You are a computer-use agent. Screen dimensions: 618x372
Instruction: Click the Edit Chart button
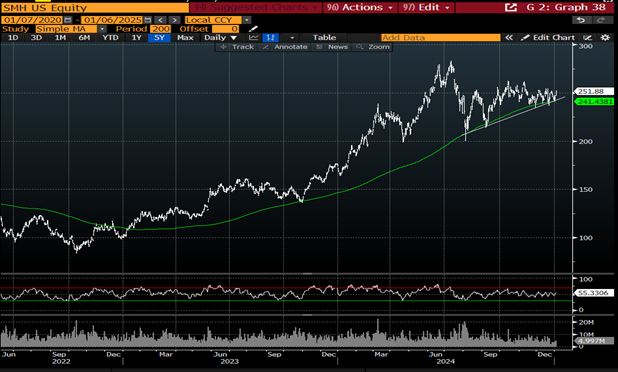(x=548, y=38)
